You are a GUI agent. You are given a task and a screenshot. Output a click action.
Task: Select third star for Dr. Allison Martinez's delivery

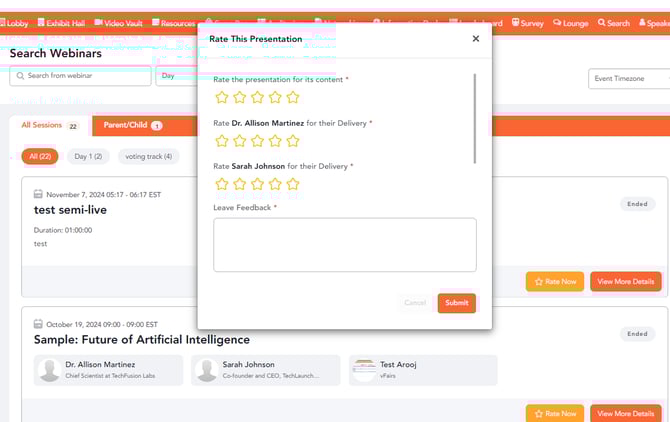(257, 141)
